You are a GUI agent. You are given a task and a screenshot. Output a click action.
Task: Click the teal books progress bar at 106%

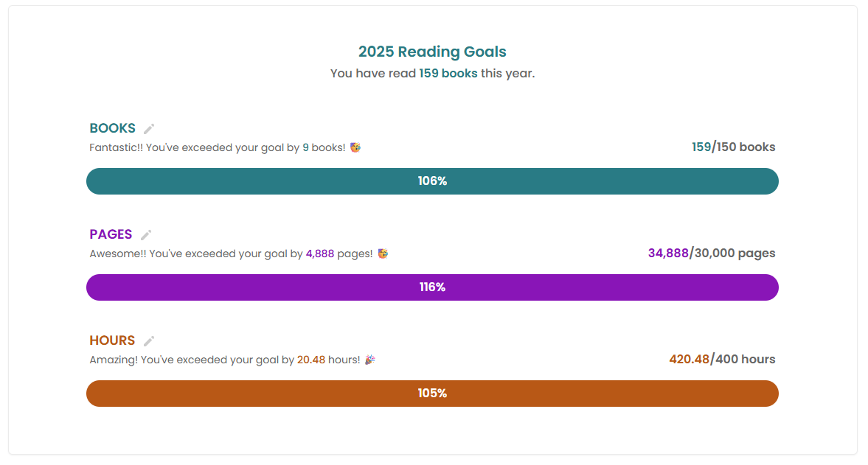(432, 181)
